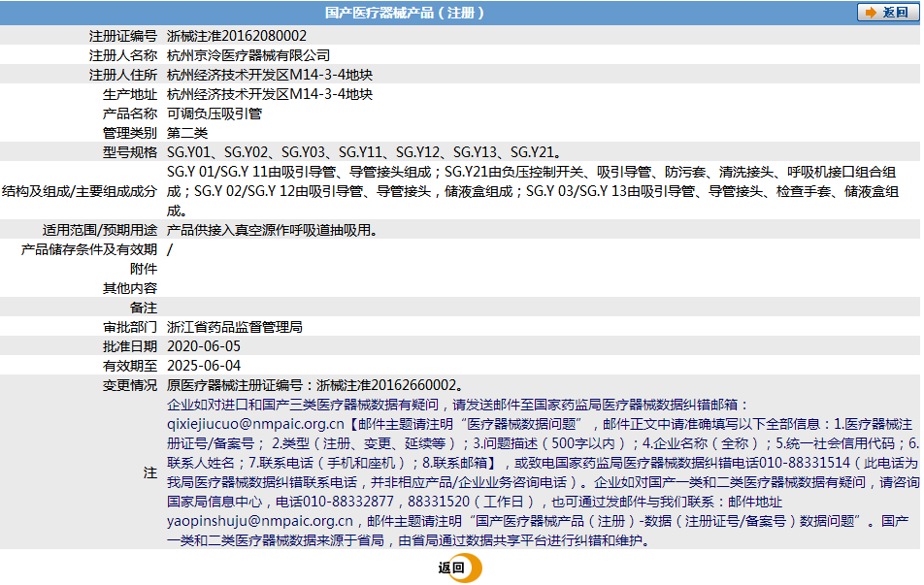Click the 适用范围/预期用途 description text

(x=272, y=230)
